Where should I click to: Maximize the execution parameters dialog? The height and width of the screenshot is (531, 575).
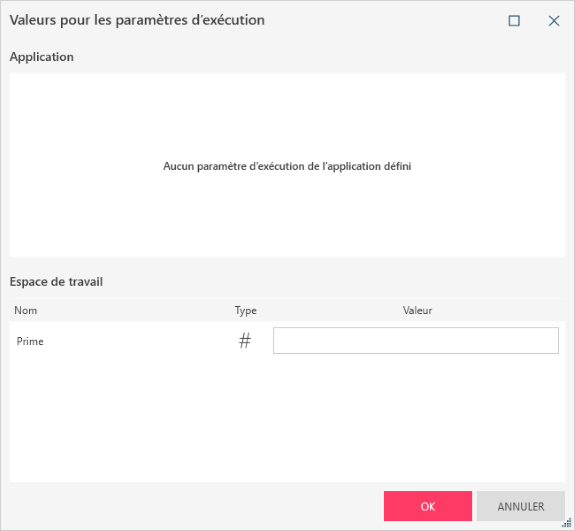514,21
